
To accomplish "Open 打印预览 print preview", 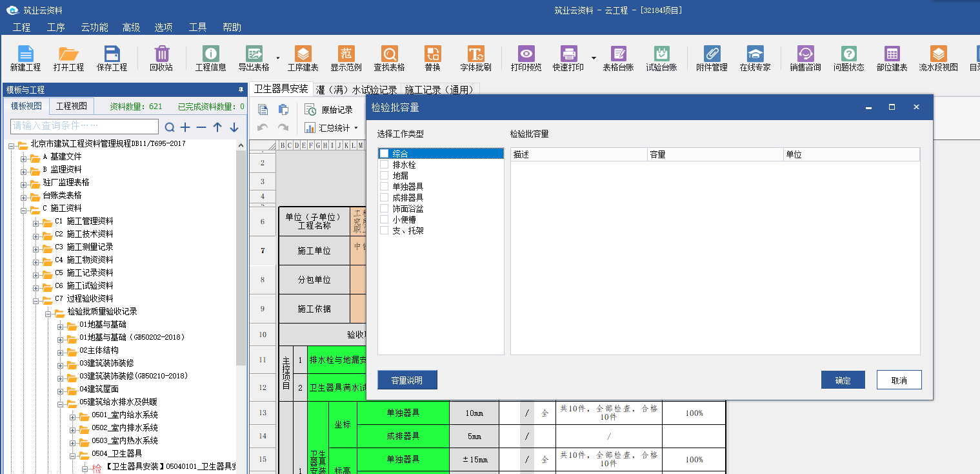I will (x=526, y=59).
